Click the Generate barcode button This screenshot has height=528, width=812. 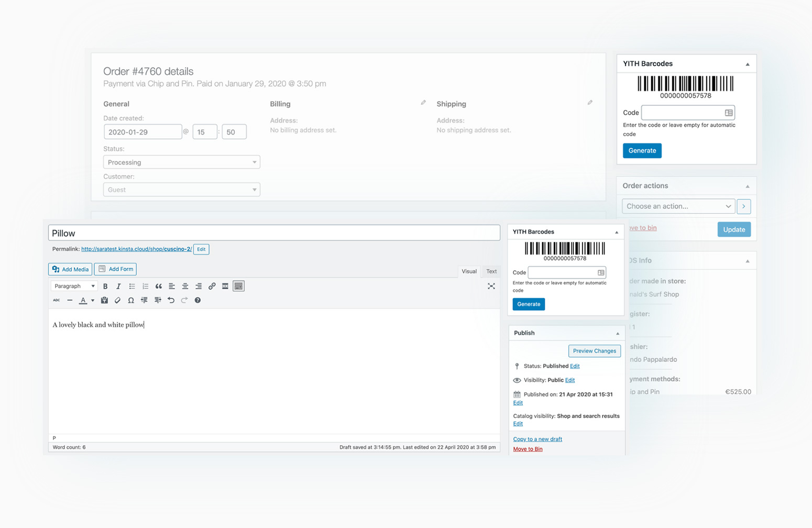(528, 304)
